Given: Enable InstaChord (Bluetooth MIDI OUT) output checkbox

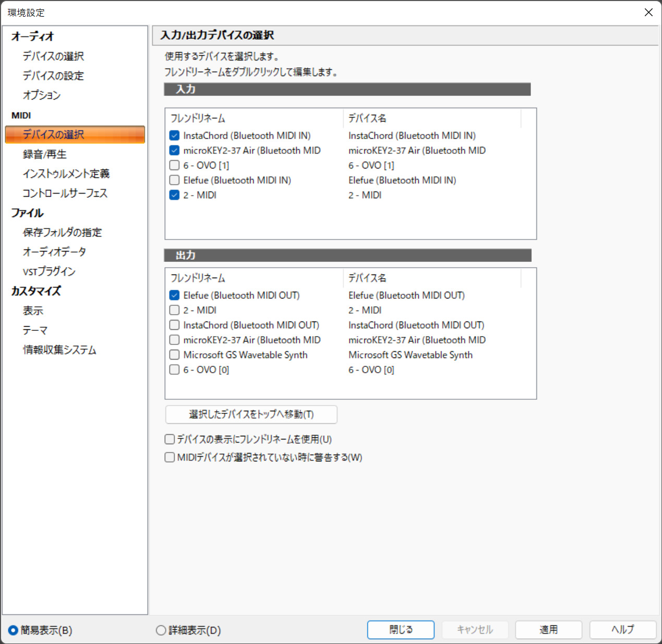Looking at the screenshot, I should [174, 325].
